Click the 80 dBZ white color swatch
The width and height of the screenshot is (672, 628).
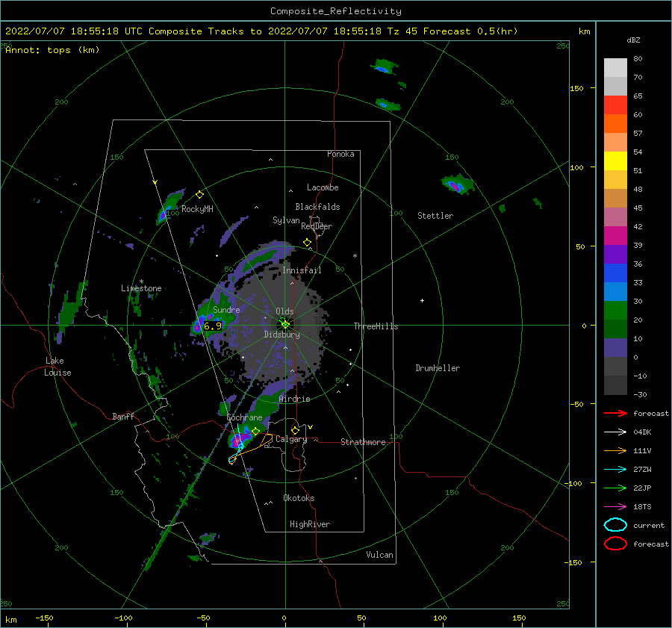point(615,67)
